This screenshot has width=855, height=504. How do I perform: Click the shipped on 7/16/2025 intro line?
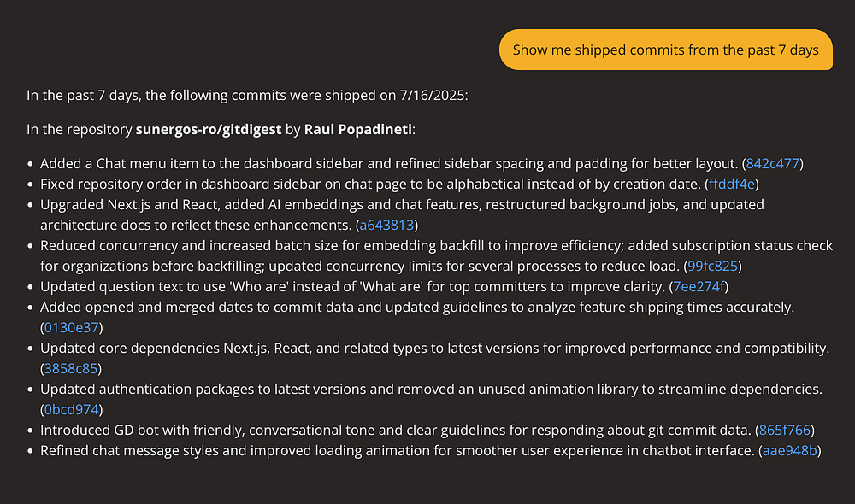[247, 95]
